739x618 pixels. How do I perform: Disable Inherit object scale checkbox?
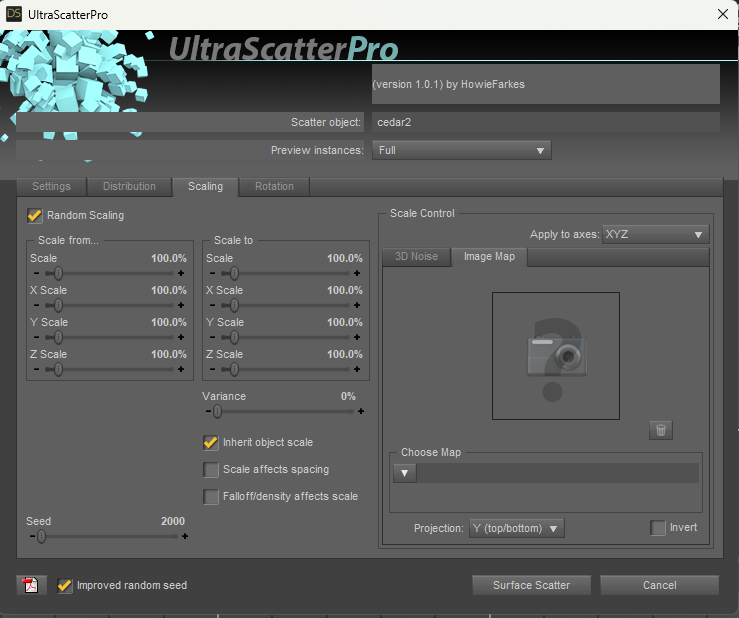coord(211,443)
